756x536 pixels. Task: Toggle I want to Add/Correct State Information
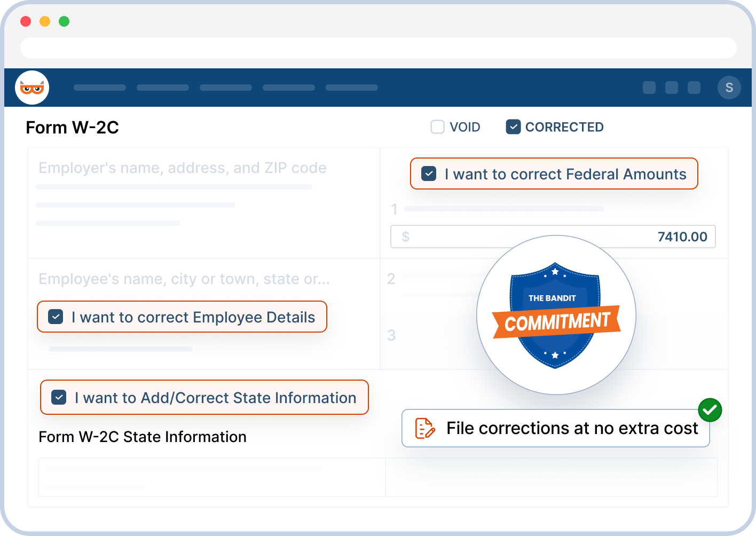[59, 398]
